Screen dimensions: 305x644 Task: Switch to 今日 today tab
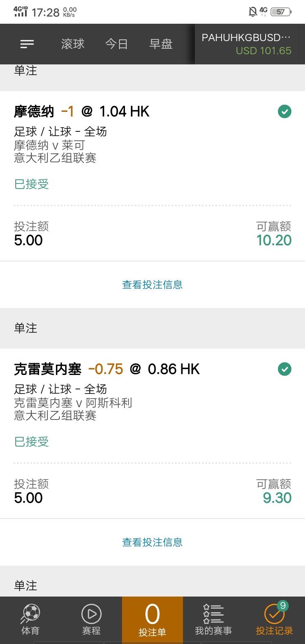[116, 44]
